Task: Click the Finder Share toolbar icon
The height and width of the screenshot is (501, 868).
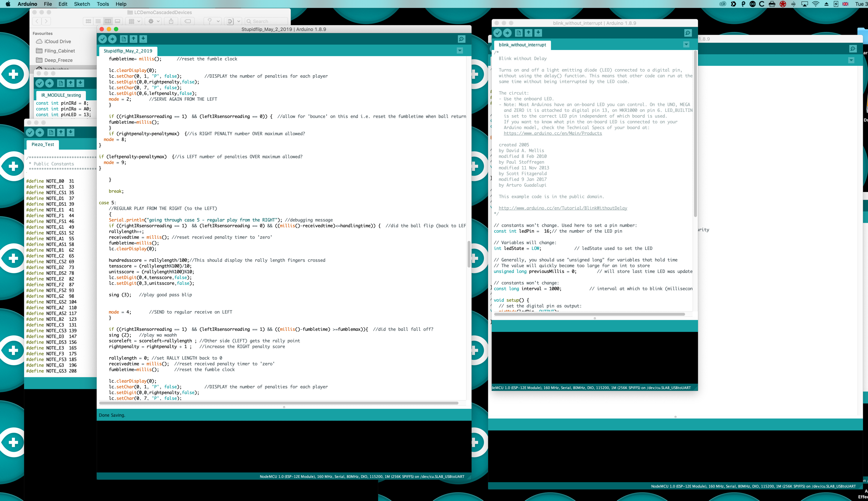Action: tap(171, 21)
